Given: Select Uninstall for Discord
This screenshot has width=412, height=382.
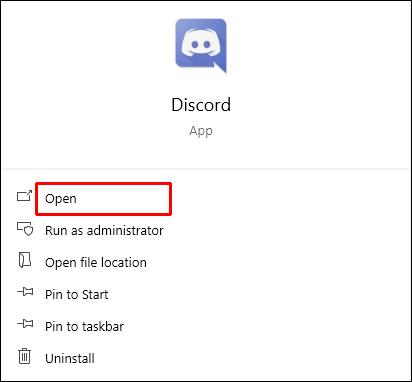Looking at the screenshot, I should pos(70,359).
